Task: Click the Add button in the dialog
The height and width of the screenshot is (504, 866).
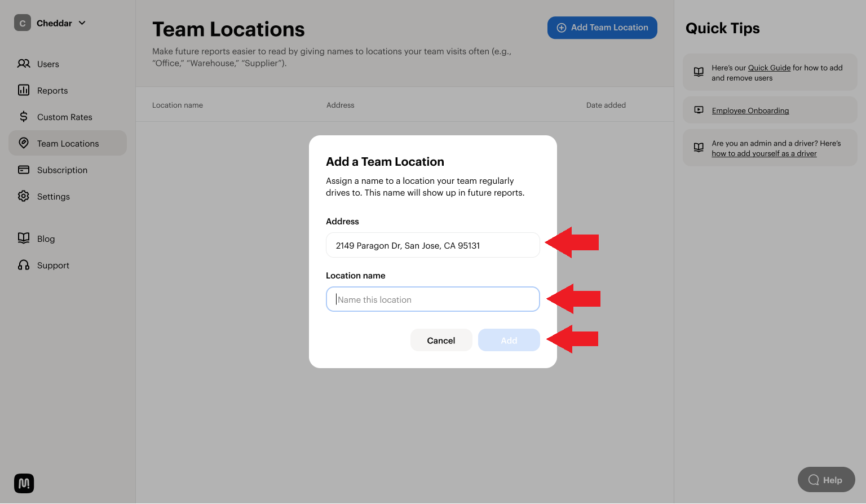Action: coord(509,340)
